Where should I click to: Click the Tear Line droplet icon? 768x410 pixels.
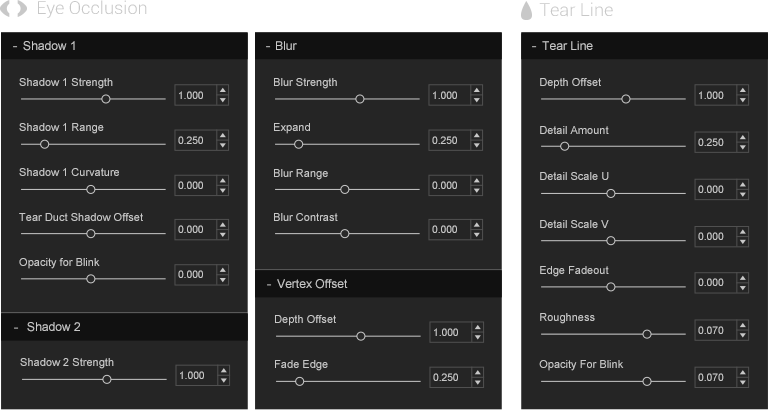527,10
